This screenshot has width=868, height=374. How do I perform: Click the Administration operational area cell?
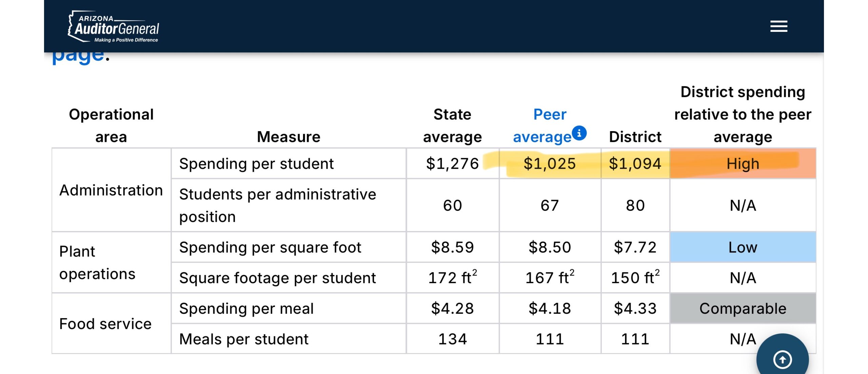click(111, 190)
